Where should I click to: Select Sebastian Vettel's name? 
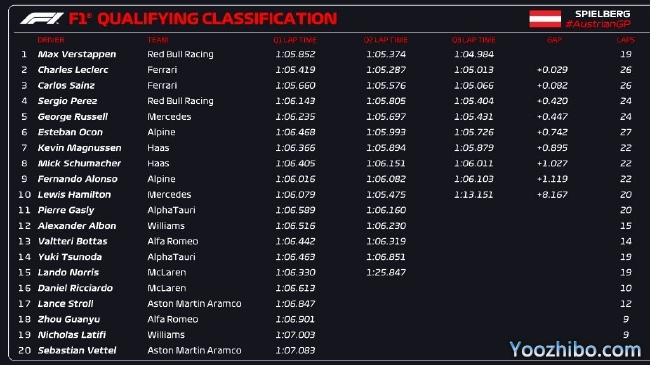[77, 350]
